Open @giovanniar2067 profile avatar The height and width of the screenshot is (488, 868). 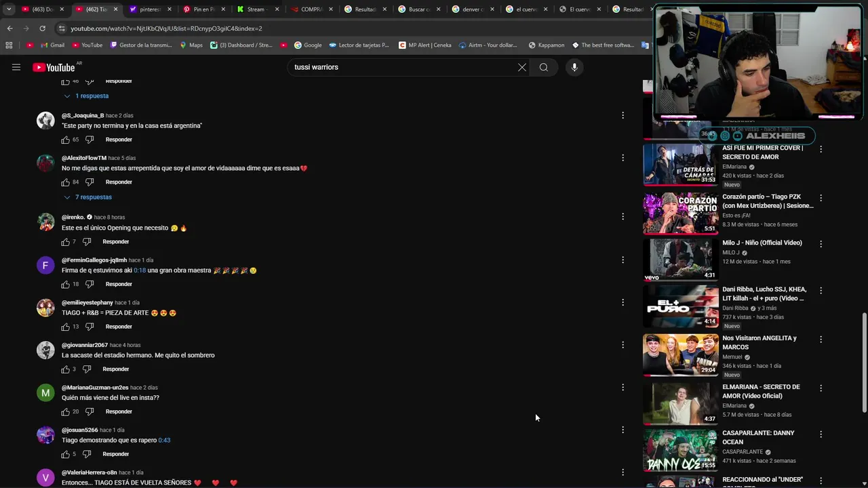(45, 350)
